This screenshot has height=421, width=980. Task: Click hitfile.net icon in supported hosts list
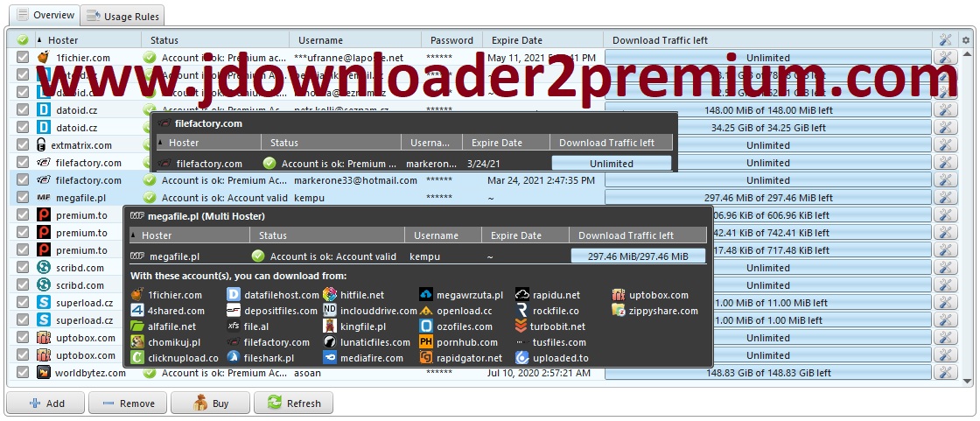point(330,295)
